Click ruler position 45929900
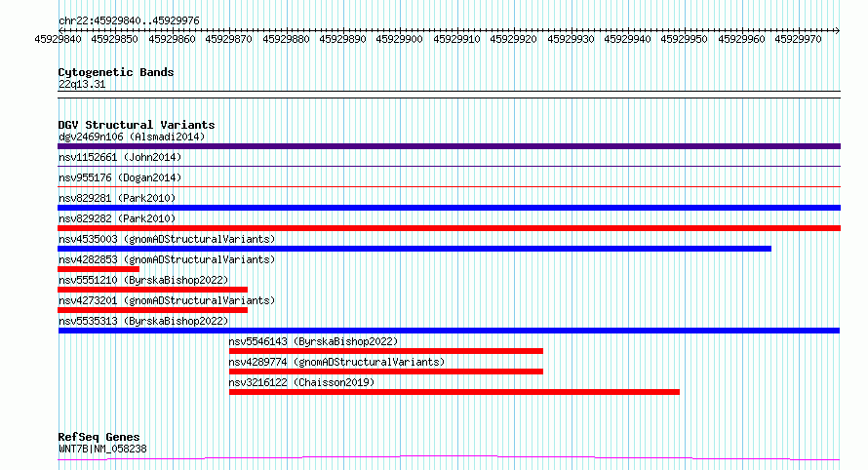 click(399, 39)
